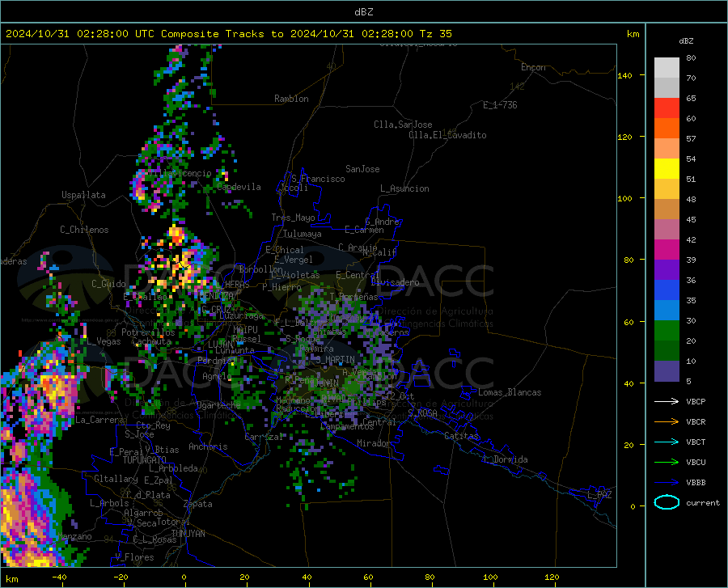The width and height of the screenshot is (728, 588).
Task: Click the 'V_Flores' map label
Action: (134, 557)
